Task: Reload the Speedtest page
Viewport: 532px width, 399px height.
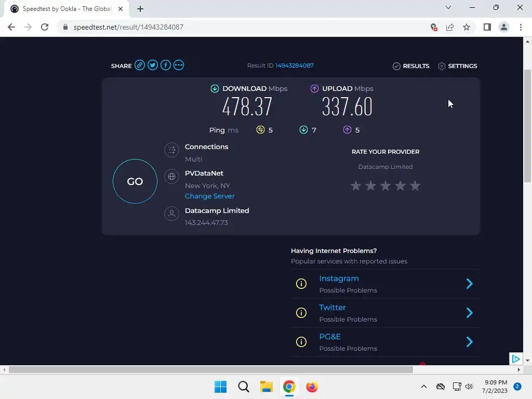Action: click(45, 27)
